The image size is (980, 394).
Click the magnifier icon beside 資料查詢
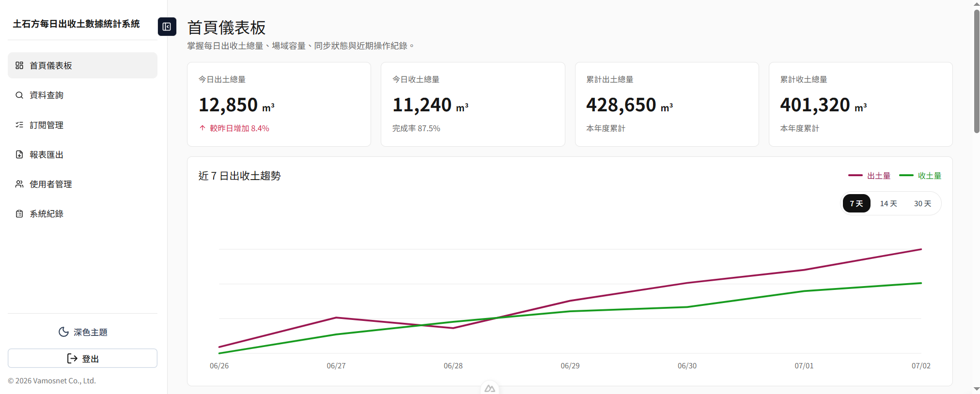point(19,95)
